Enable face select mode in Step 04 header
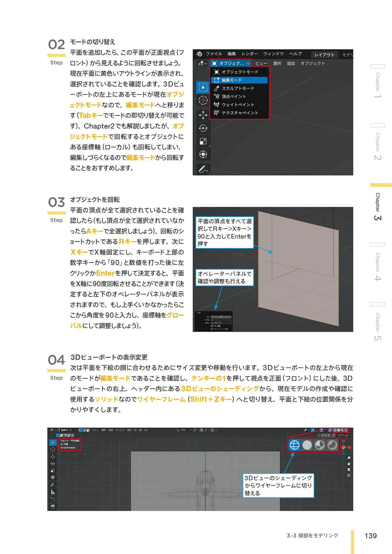 point(88,430)
